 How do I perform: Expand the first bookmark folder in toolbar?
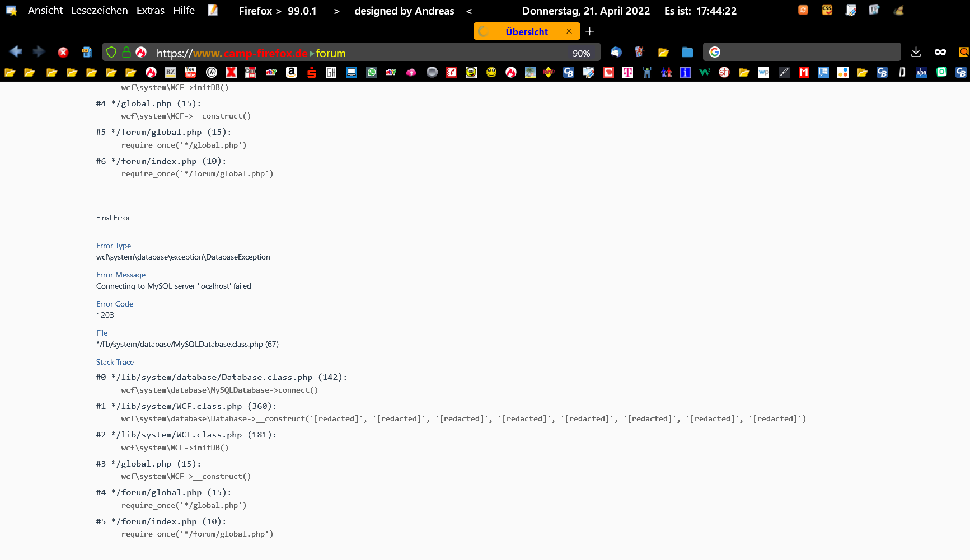point(10,72)
